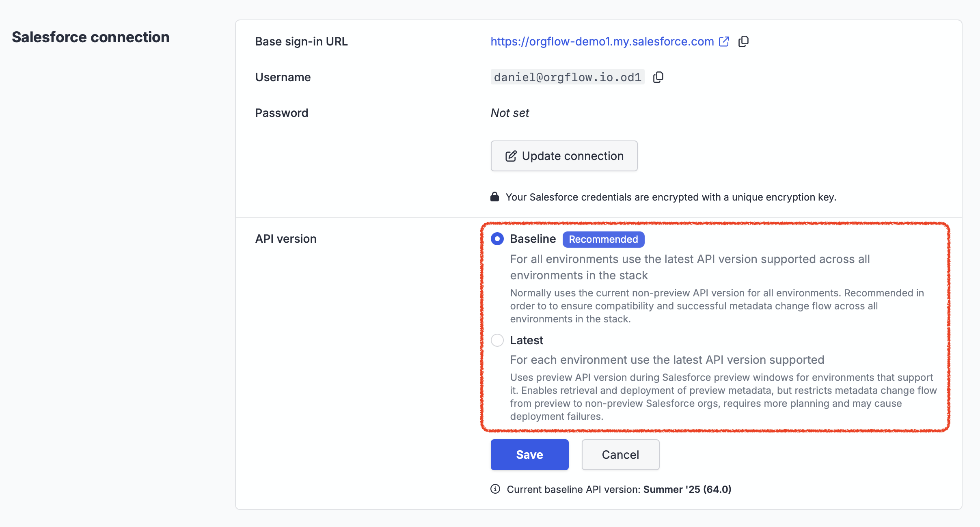Click the info icon beside baseline API version

[495, 489]
